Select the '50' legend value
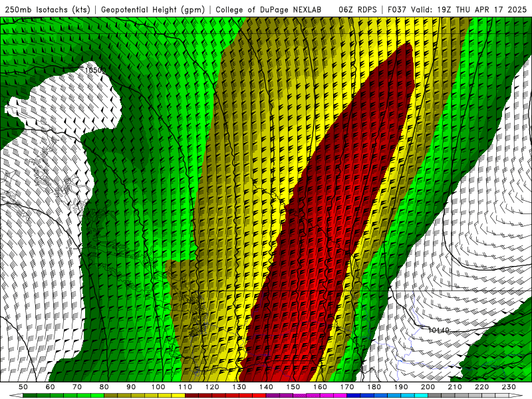 pyautogui.click(x=23, y=387)
